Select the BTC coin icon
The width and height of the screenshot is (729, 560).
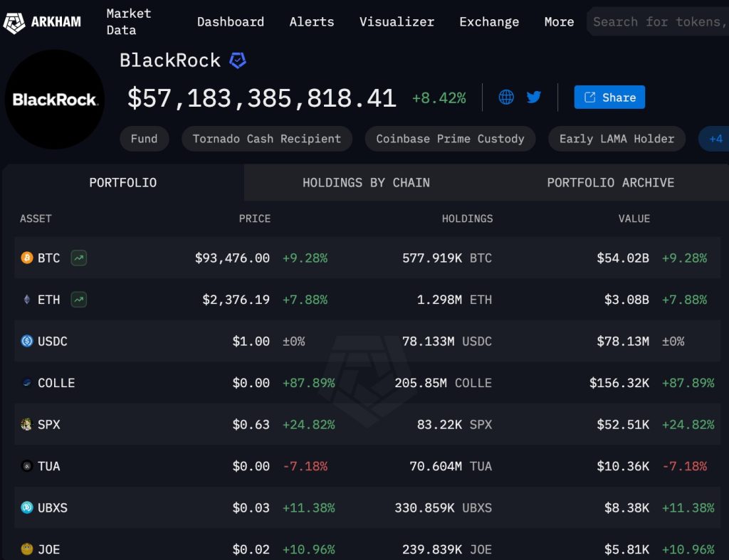[26, 258]
